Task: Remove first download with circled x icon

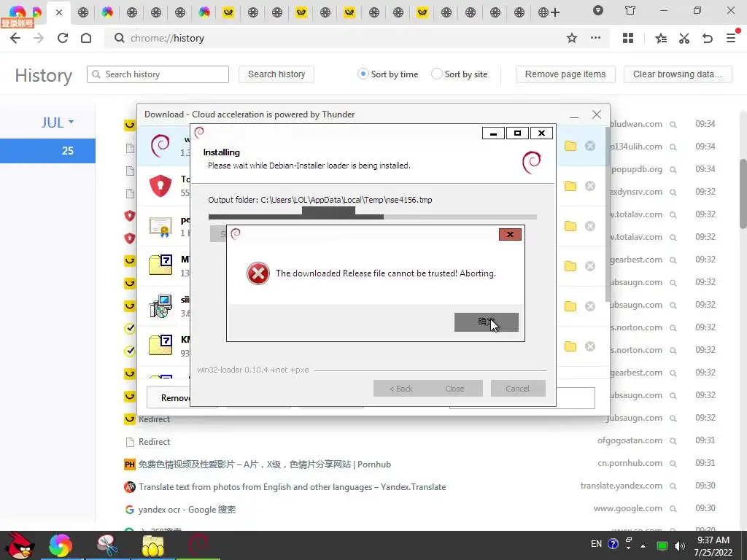Action: point(589,146)
